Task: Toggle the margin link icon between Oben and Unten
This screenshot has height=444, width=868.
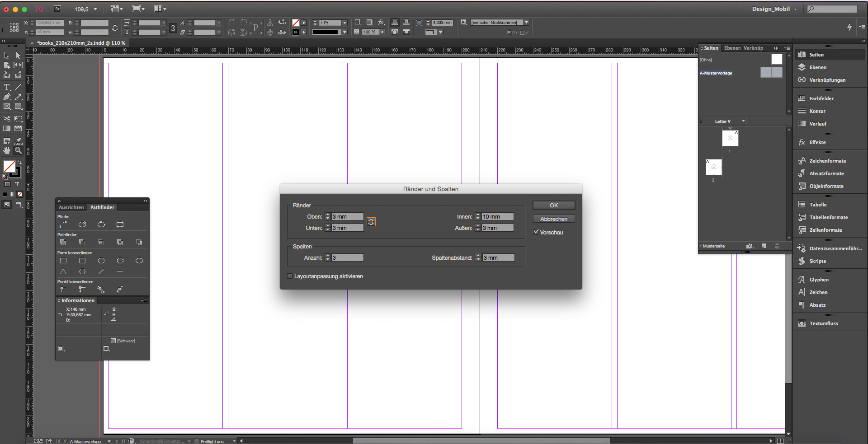Action: click(371, 222)
